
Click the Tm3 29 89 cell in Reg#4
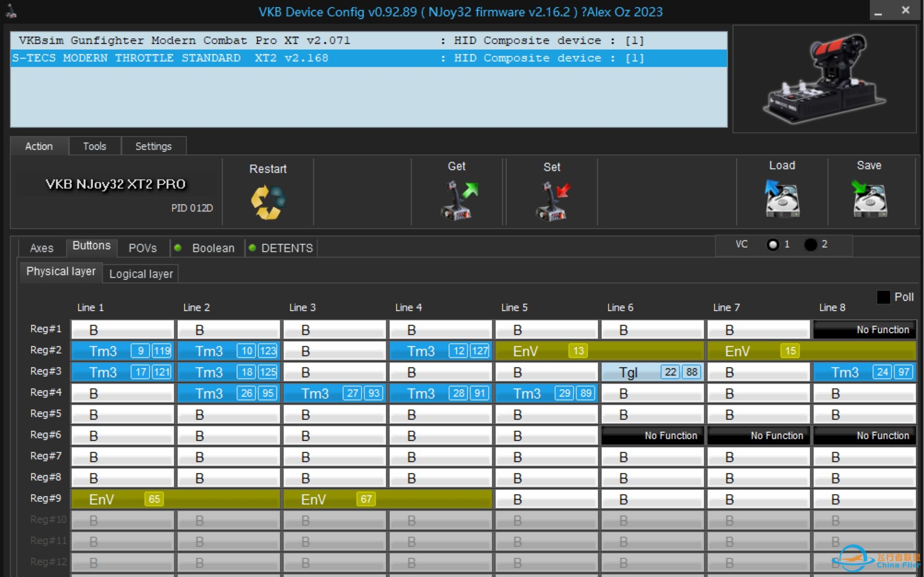(x=547, y=393)
